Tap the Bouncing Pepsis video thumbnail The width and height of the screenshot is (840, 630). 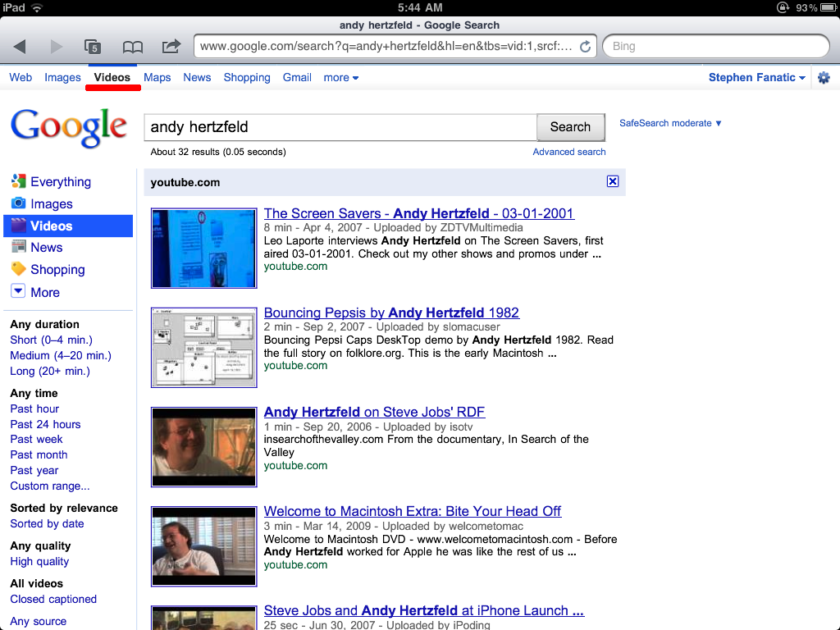[x=204, y=347]
